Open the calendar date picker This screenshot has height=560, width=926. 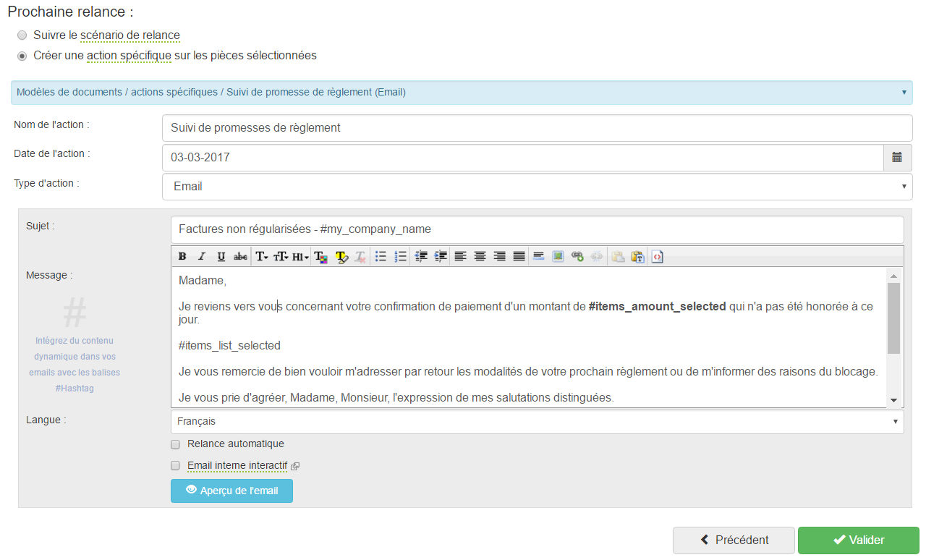[897, 157]
